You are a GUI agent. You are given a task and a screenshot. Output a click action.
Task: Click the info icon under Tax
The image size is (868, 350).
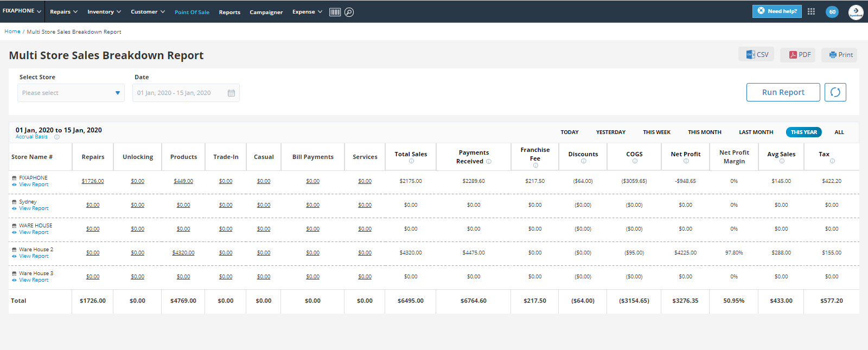pos(832,161)
